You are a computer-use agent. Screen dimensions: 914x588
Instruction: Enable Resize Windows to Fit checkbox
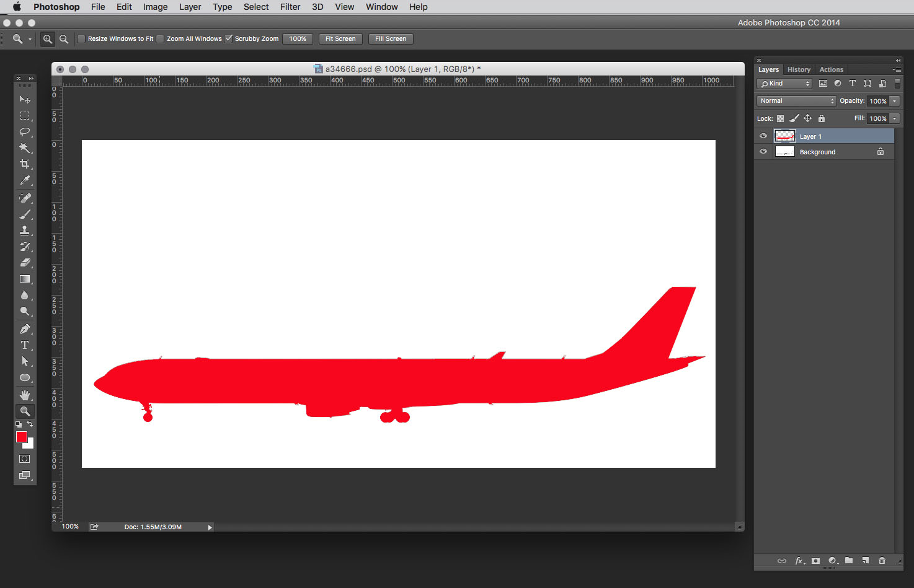point(81,39)
